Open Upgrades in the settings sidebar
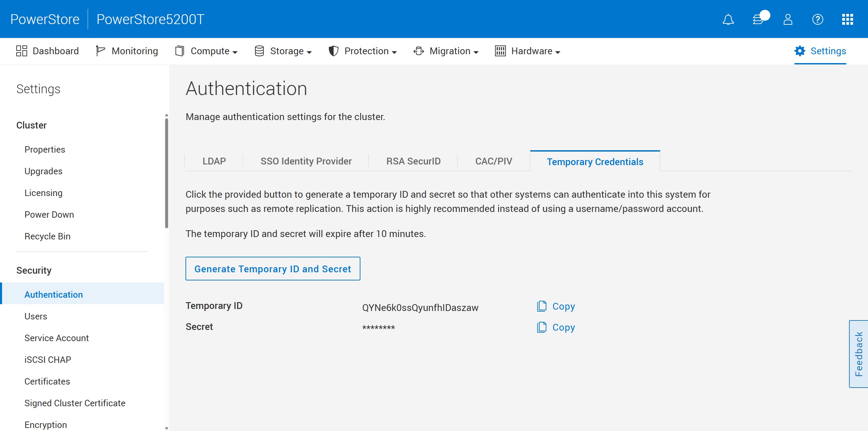Screen dimensions: 868x431 click(43, 171)
